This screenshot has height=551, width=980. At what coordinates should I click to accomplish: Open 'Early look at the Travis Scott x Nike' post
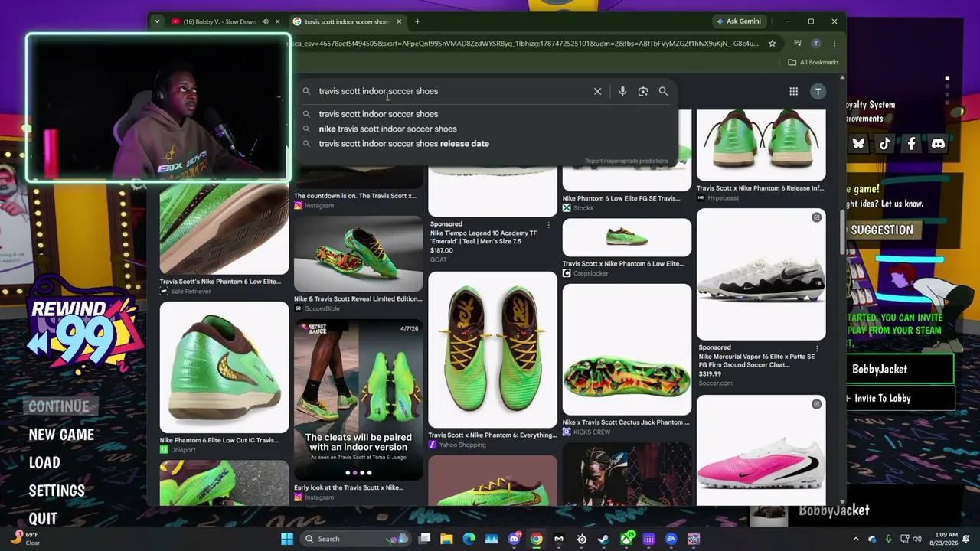[x=358, y=492]
